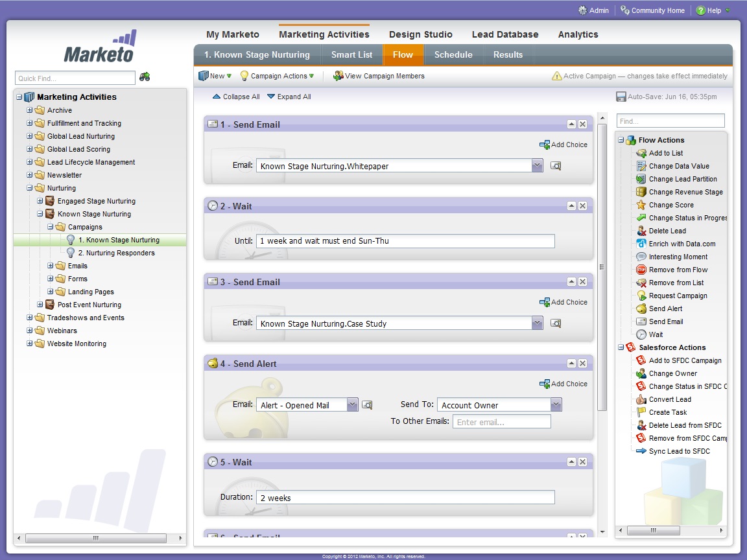The image size is (747, 560).
Task: Switch to the Results tab
Action: point(508,54)
